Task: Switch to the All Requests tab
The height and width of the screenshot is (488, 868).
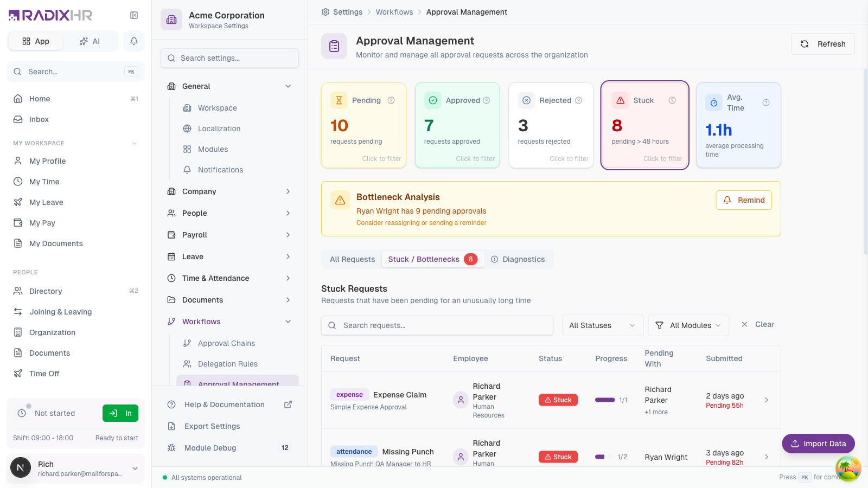Action: point(352,259)
